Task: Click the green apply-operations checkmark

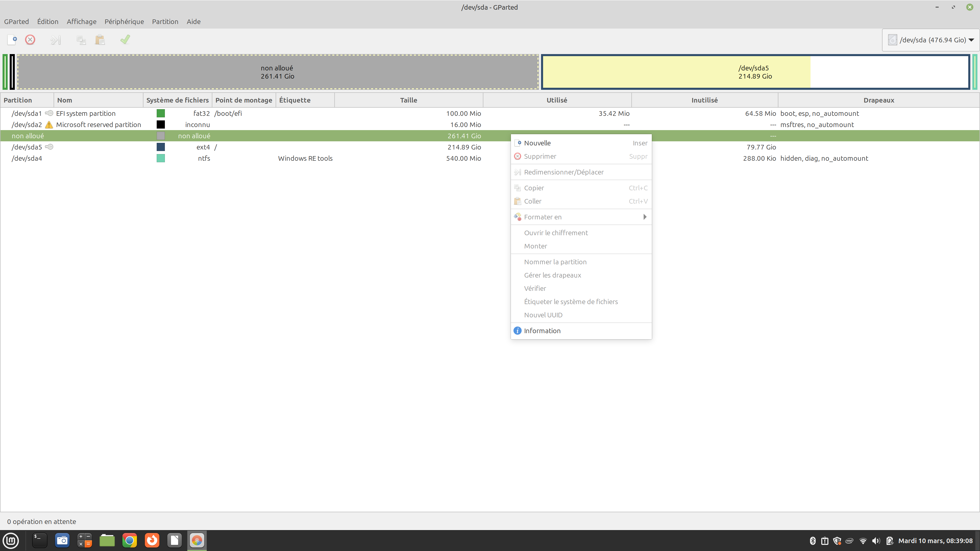Action: pyautogui.click(x=125, y=40)
